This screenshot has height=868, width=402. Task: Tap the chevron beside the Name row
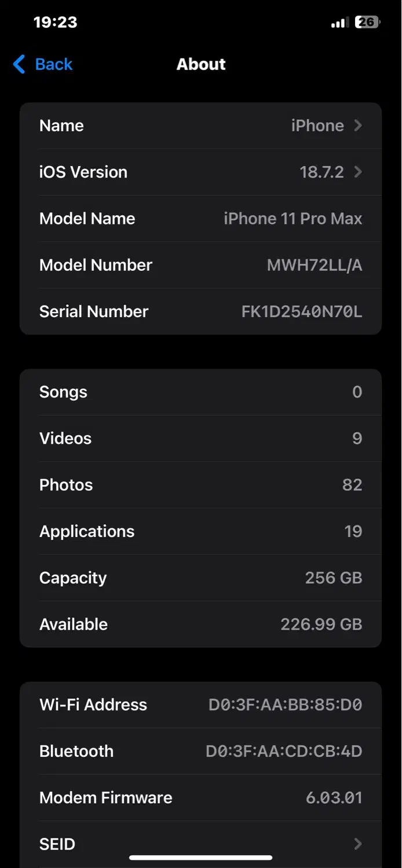point(358,126)
